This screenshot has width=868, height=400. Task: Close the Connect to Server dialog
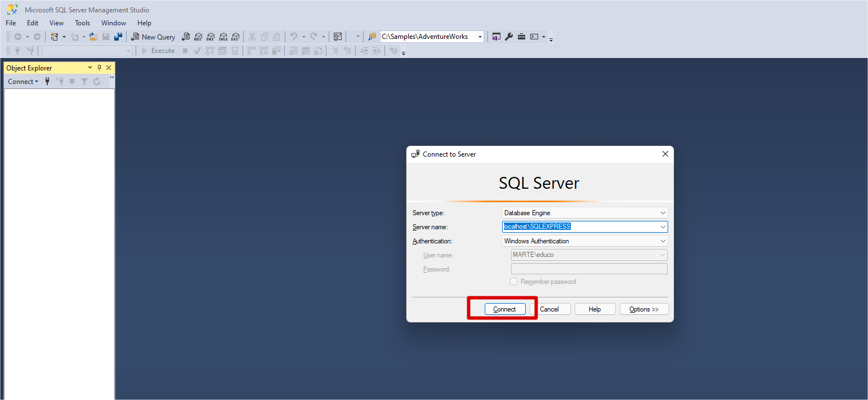(x=665, y=154)
